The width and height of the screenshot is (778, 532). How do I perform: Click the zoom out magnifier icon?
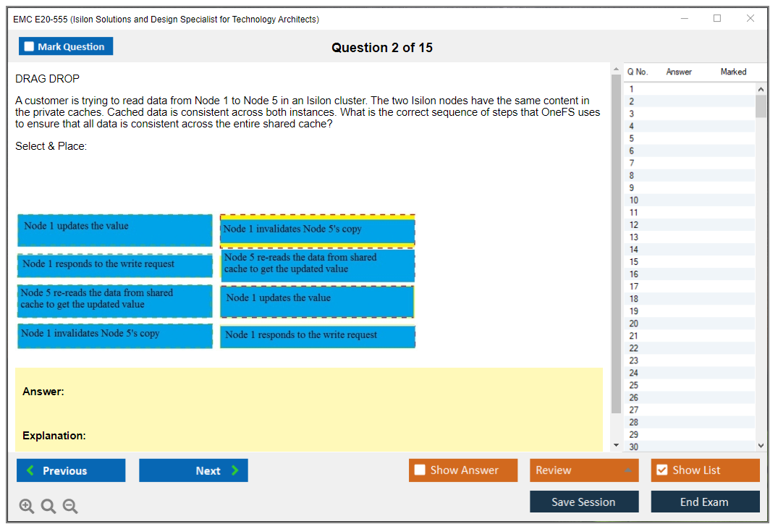pyautogui.click(x=70, y=507)
